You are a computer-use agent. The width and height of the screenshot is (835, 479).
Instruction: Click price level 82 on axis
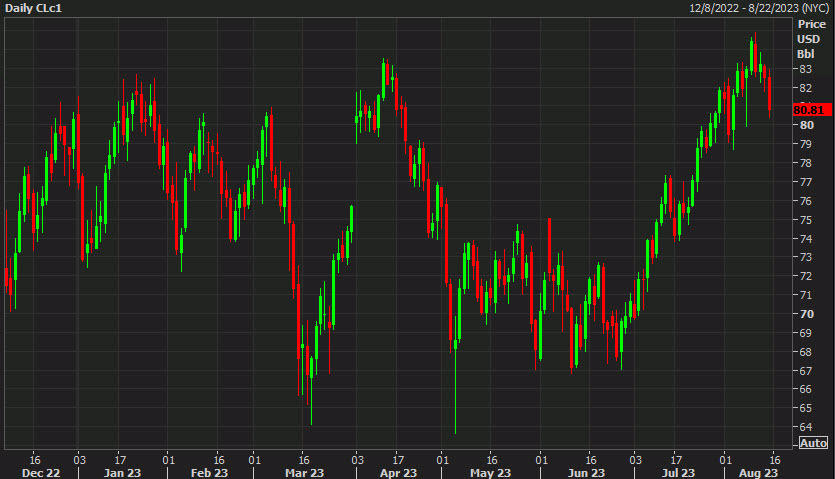(806, 88)
